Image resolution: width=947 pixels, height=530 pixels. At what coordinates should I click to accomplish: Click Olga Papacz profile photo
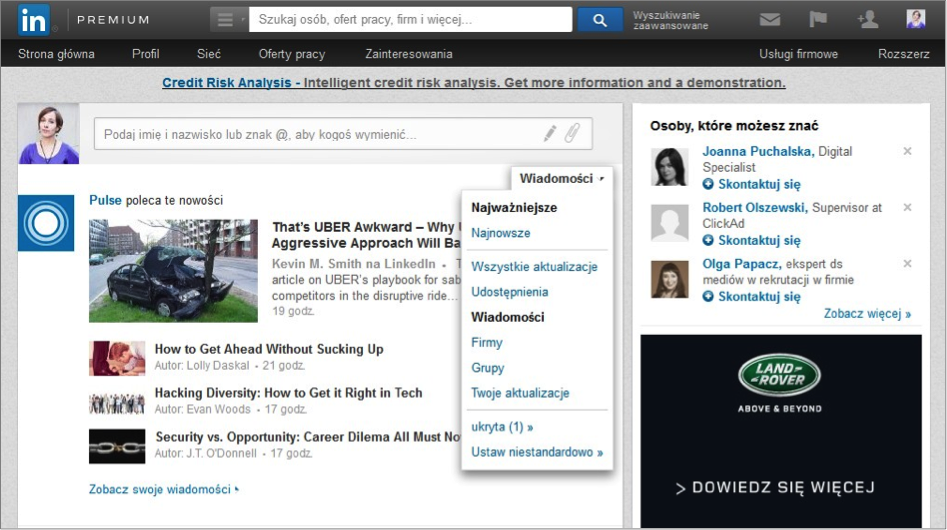click(670, 279)
